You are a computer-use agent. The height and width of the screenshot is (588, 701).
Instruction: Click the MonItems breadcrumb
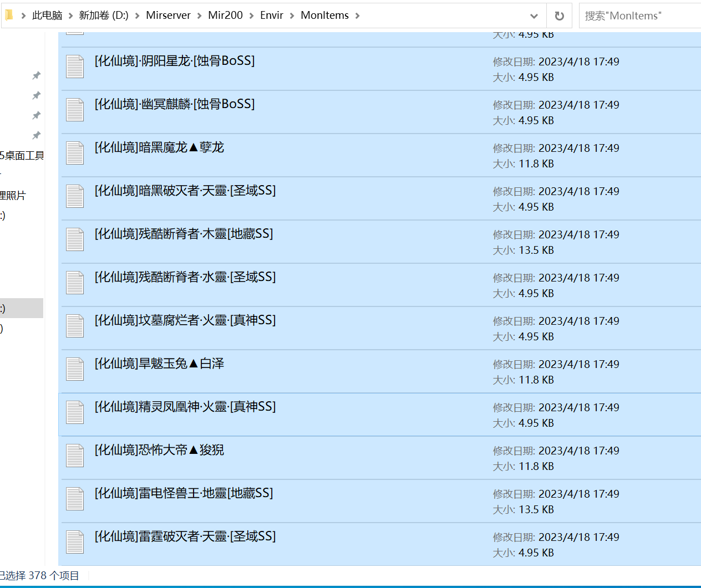click(x=324, y=16)
